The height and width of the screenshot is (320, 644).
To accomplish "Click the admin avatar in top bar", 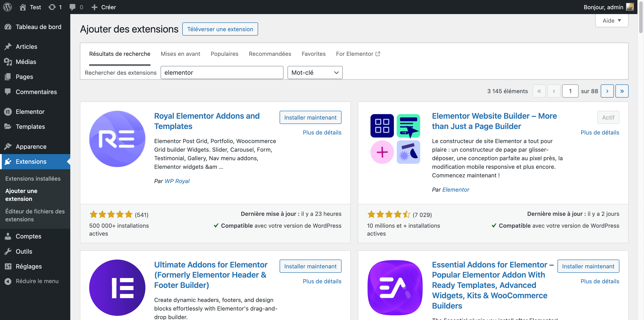I will pos(630,7).
